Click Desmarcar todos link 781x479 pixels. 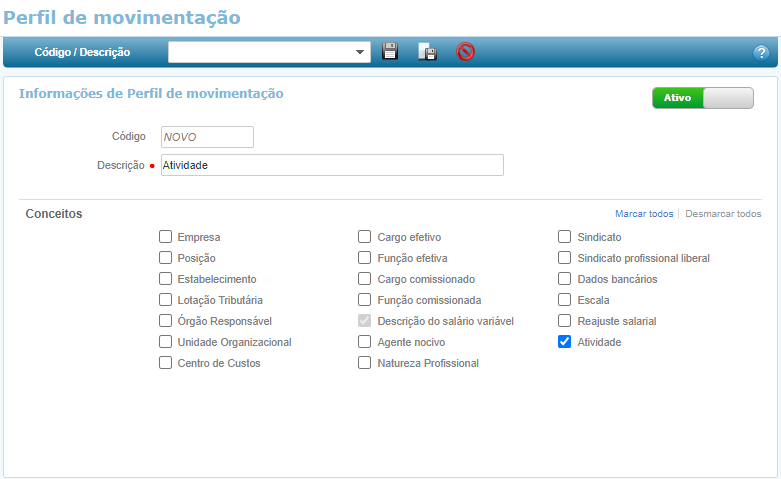click(x=723, y=214)
